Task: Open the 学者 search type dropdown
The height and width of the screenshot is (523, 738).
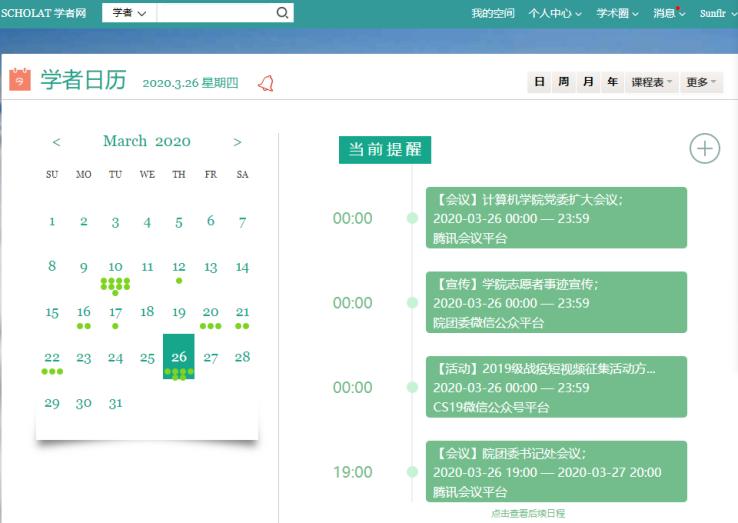Action: coord(129,13)
